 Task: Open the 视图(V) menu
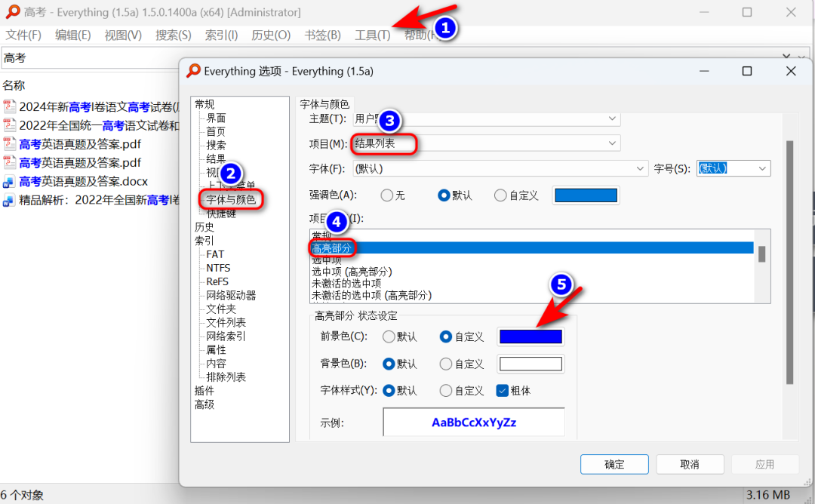click(123, 35)
